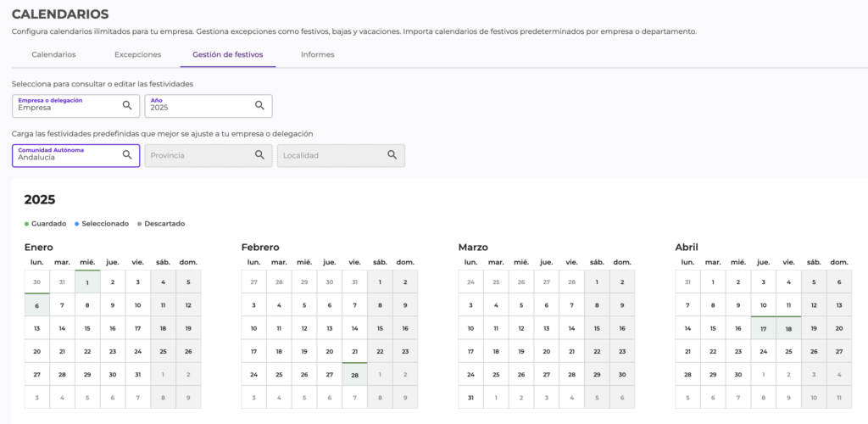Click the blue Seleccionado legend dot

(76, 224)
